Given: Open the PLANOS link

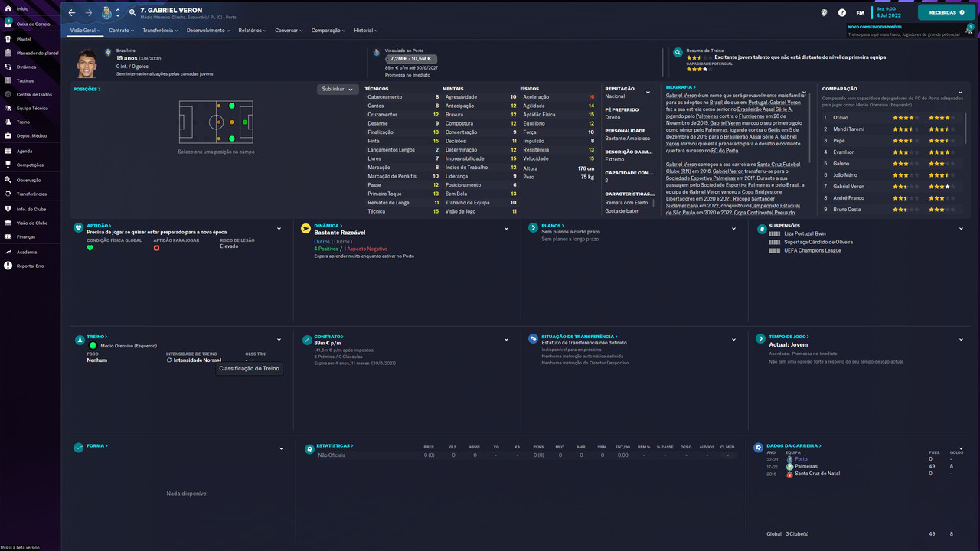Looking at the screenshot, I should coord(552,226).
